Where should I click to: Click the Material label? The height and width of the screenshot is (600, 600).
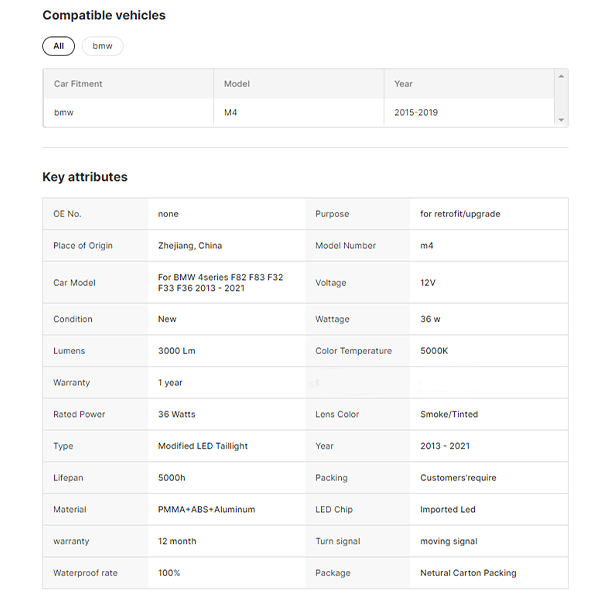70,510
